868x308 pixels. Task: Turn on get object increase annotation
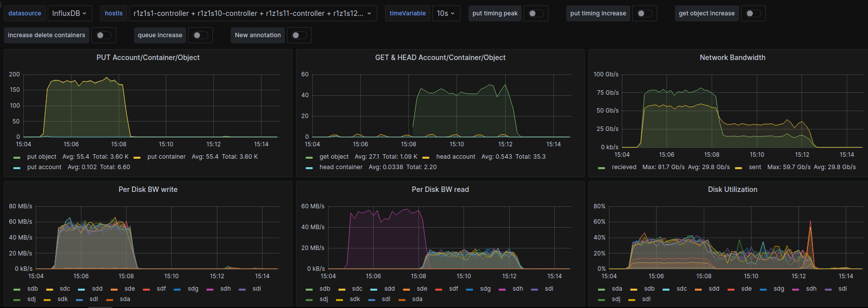[x=752, y=13]
